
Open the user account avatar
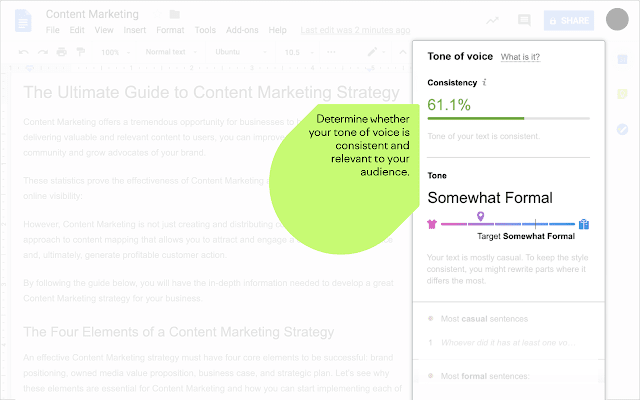click(617, 20)
